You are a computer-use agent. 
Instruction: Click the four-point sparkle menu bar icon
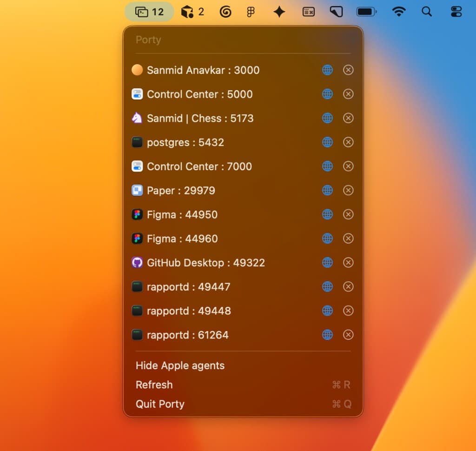279,12
